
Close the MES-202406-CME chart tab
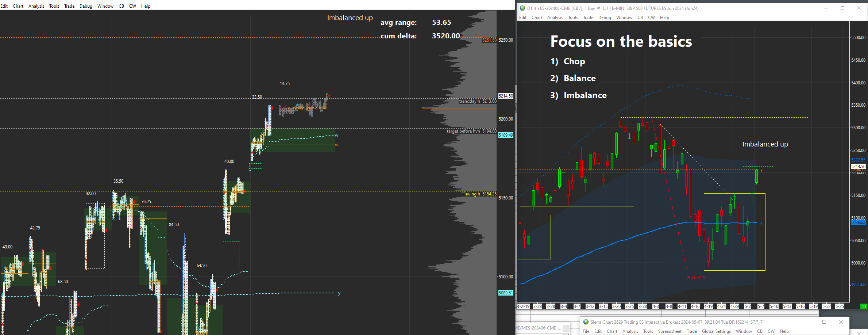[x=566, y=328]
